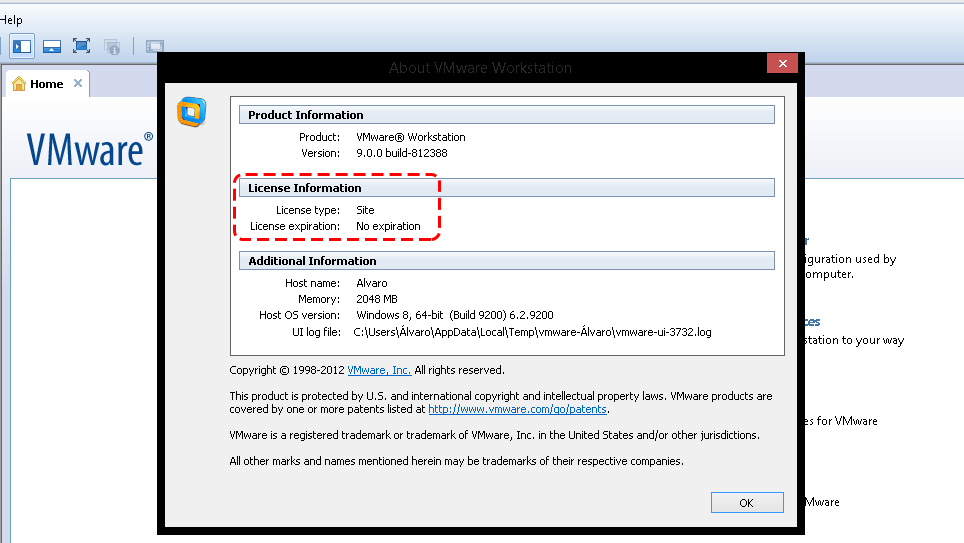
Task: Open the vmware.com patents link
Action: click(x=517, y=409)
